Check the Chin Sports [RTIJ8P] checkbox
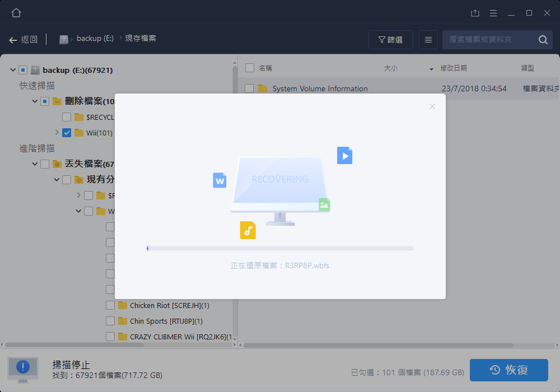This screenshot has height=392, width=560. point(110,321)
